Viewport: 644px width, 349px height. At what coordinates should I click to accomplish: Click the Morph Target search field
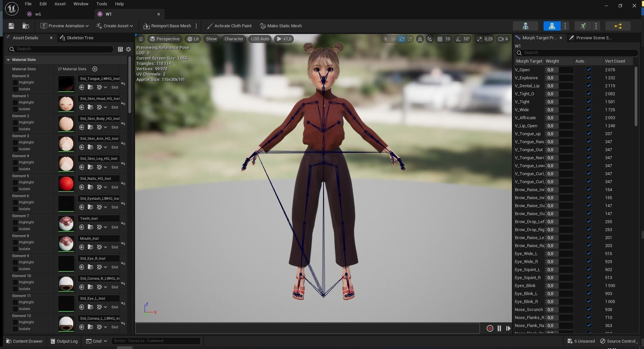[x=576, y=53]
